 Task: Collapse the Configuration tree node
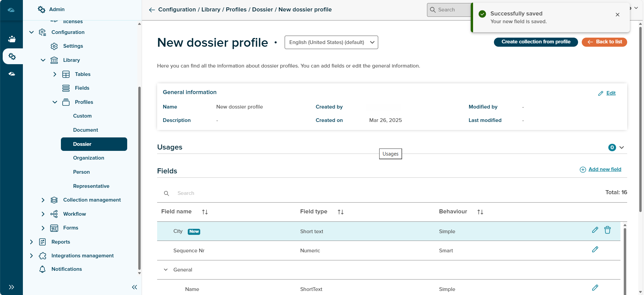pyautogui.click(x=32, y=32)
